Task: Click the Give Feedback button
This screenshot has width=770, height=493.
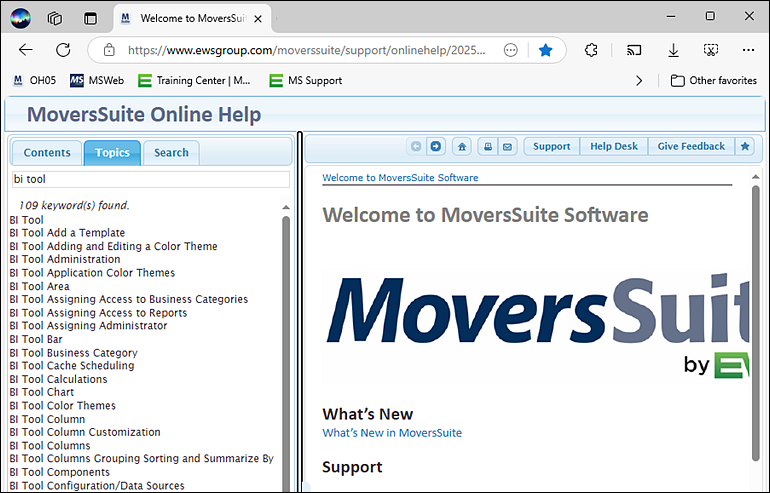Action: (x=691, y=146)
